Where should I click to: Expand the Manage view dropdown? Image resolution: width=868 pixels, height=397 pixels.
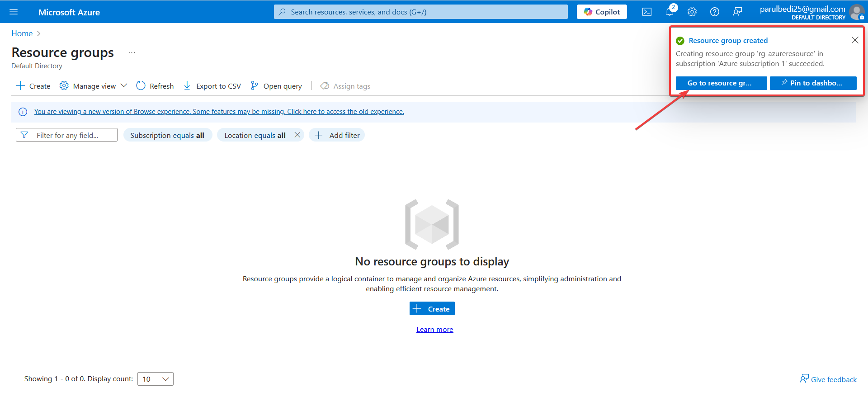94,86
